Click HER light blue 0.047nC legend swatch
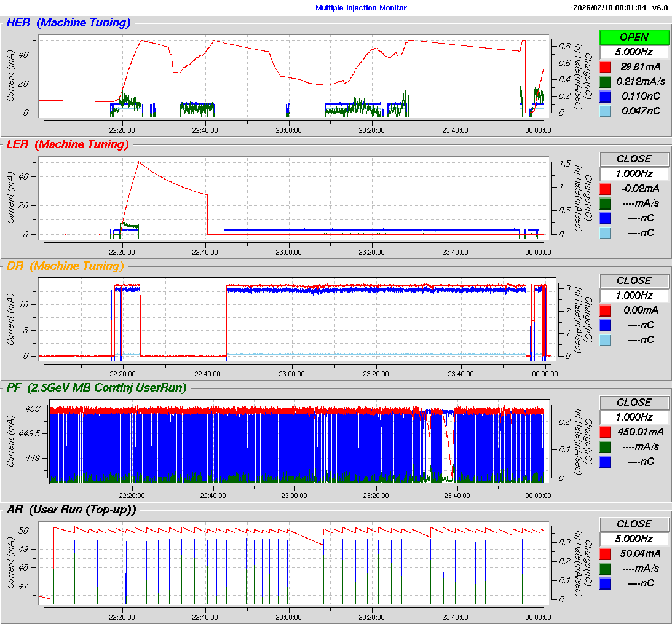Screen dimensions: 672x624 (605, 111)
